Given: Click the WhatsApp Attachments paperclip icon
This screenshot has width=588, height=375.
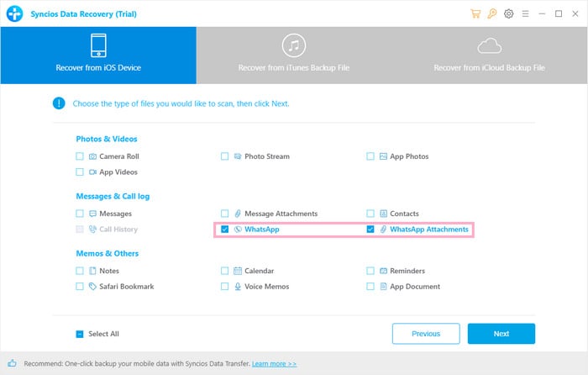Looking at the screenshot, I should click(x=383, y=230).
